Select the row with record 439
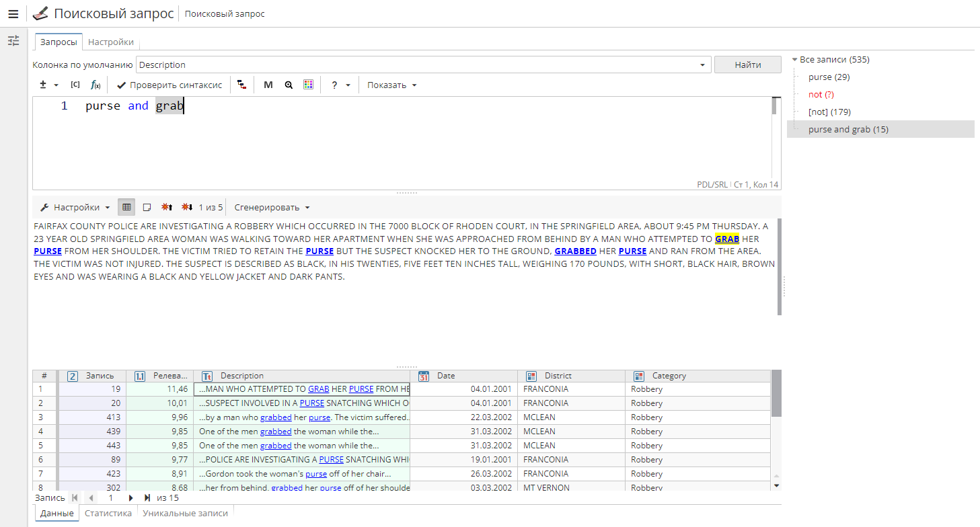The height and width of the screenshot is (527, 980). tap(402, 432)
